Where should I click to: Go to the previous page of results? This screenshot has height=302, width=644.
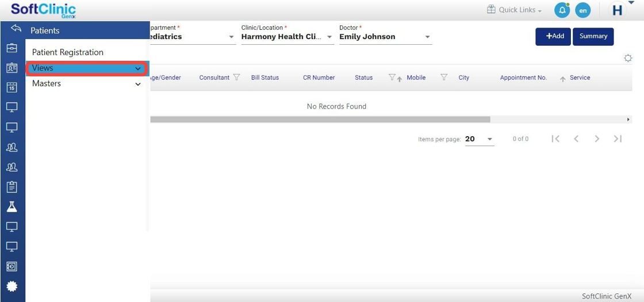click(576, 139)
